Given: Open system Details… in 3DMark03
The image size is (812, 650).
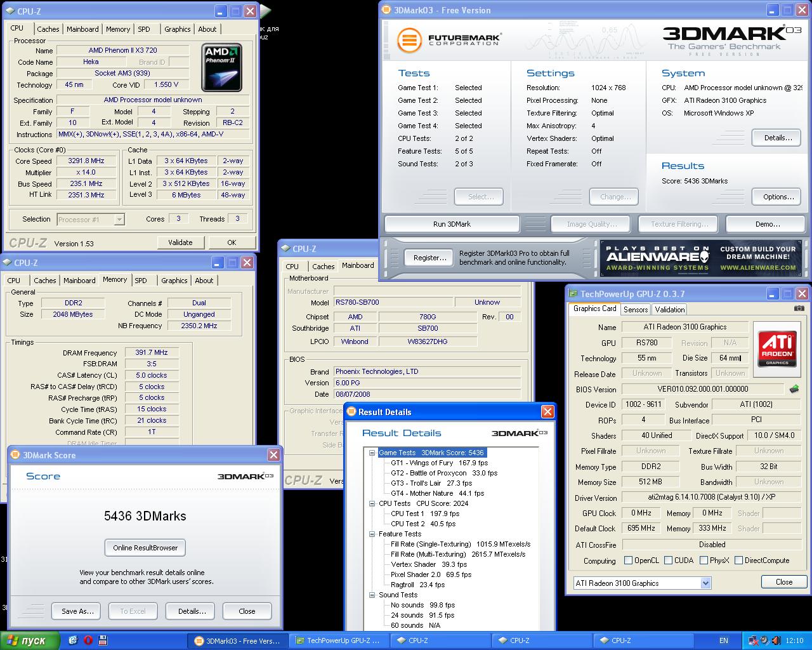Looking at the screenshot, I should (x=778, y=138).
